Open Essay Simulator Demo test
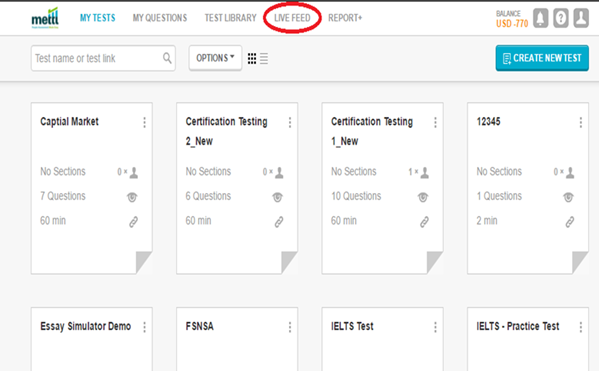The height and width of the screenshot is (371, 599). coord(86,326)
